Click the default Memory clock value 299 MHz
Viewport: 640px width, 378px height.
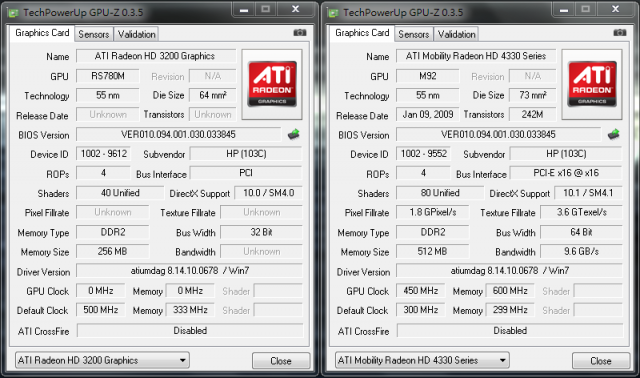click(x=510, y=310)
